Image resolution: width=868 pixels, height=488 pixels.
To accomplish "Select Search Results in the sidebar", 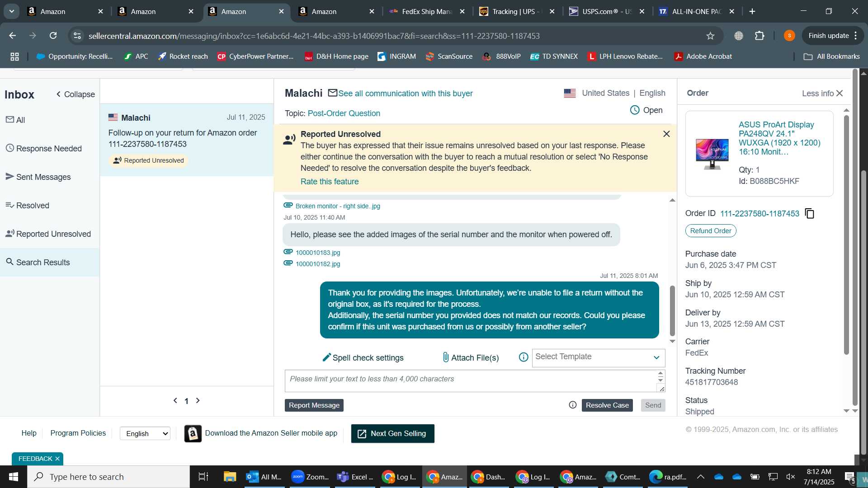I will coord(49,262).
